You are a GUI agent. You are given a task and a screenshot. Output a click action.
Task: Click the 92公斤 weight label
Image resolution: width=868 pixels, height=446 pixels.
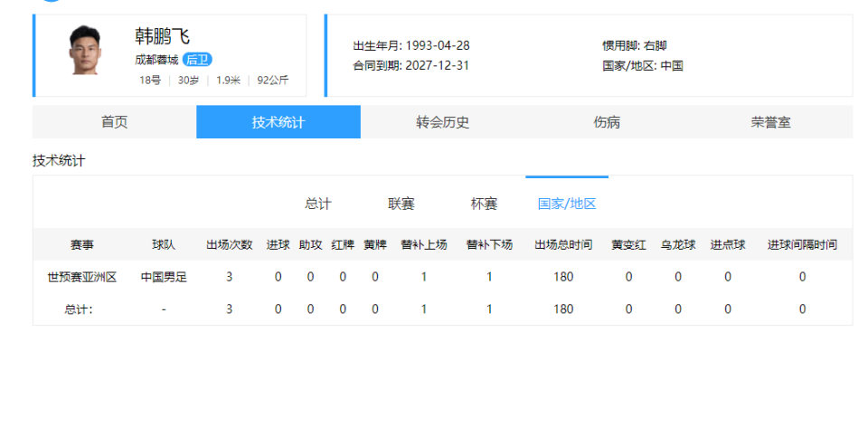[272, 81]
